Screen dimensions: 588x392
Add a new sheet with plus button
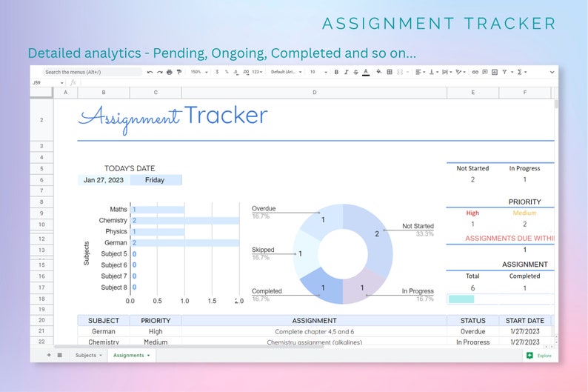[49, 355]
